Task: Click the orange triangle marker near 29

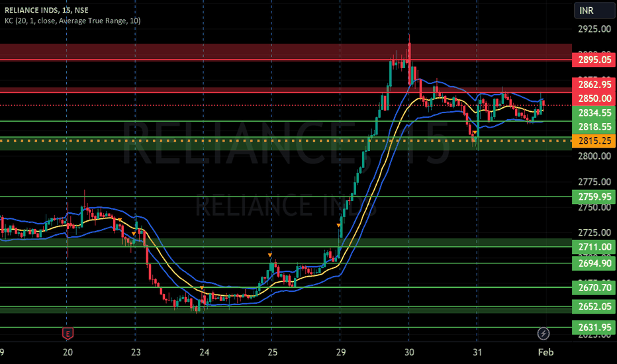Action: click(338, 226)
